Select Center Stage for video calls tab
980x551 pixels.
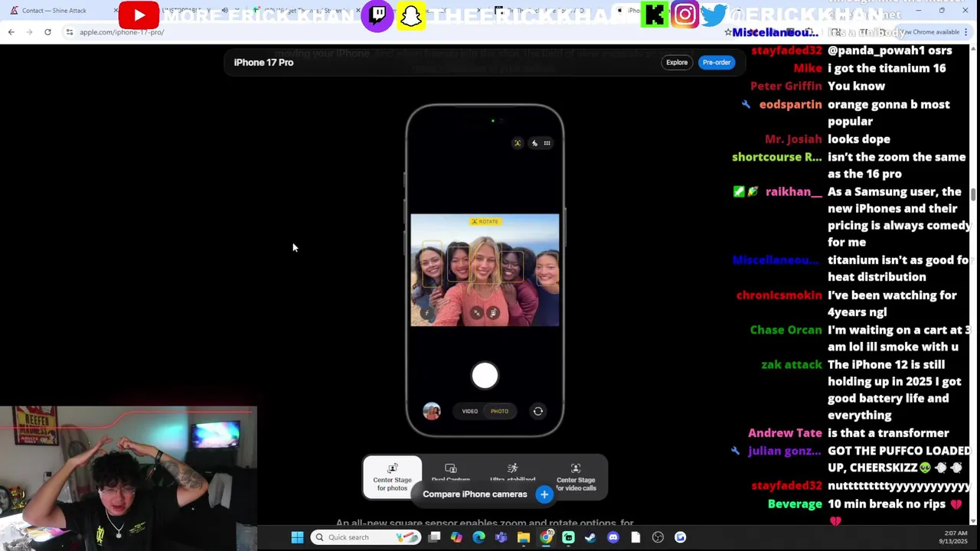[576, 478]
